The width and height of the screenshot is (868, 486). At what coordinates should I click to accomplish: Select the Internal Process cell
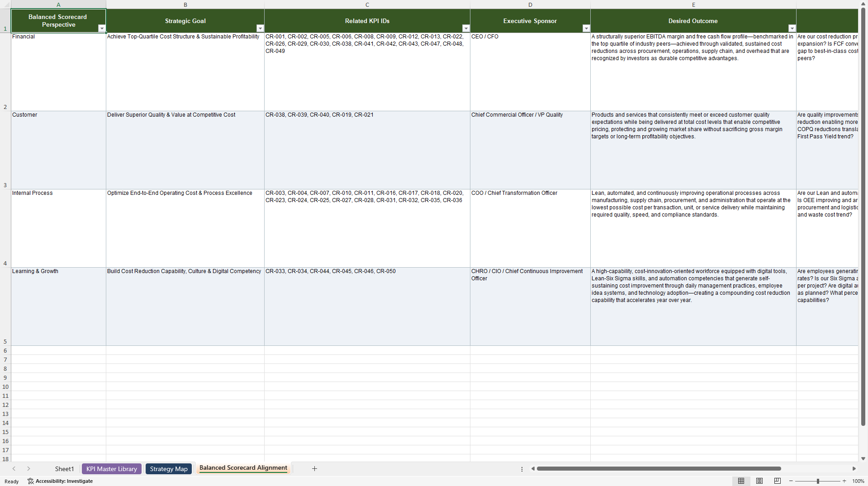(x=58, y=228)
